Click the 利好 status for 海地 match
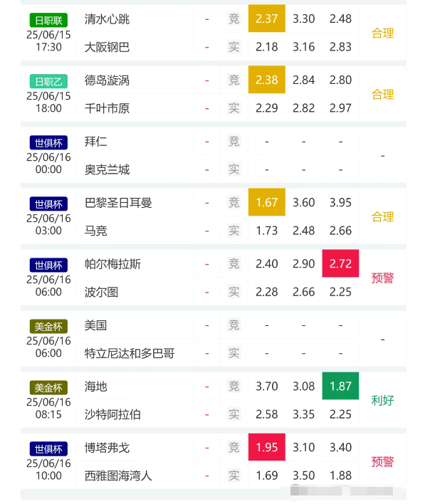 point(382,401)
